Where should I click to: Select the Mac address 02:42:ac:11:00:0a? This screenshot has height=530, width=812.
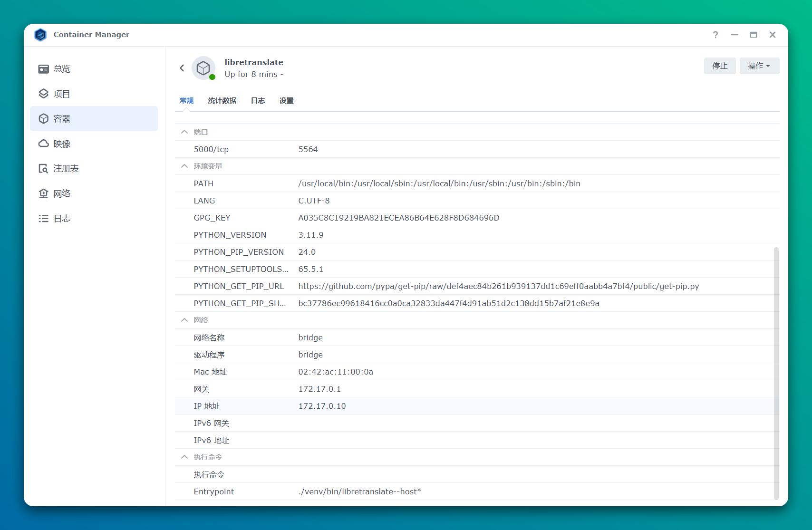[336, 372]
